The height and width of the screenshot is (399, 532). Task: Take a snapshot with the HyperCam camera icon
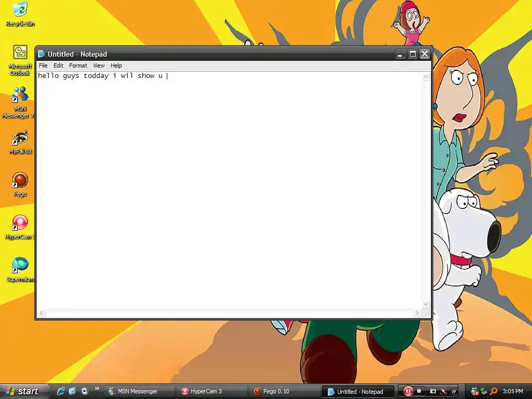coord(433,391)
